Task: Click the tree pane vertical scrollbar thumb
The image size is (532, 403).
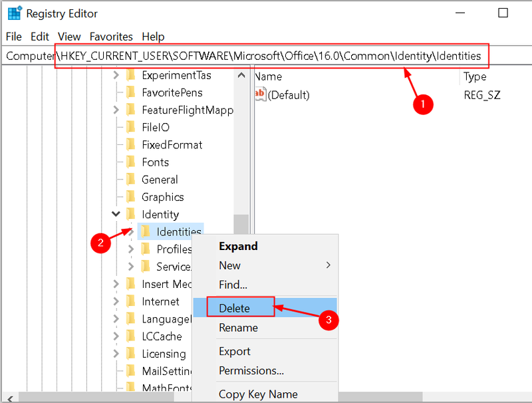Action: [241, 224]
